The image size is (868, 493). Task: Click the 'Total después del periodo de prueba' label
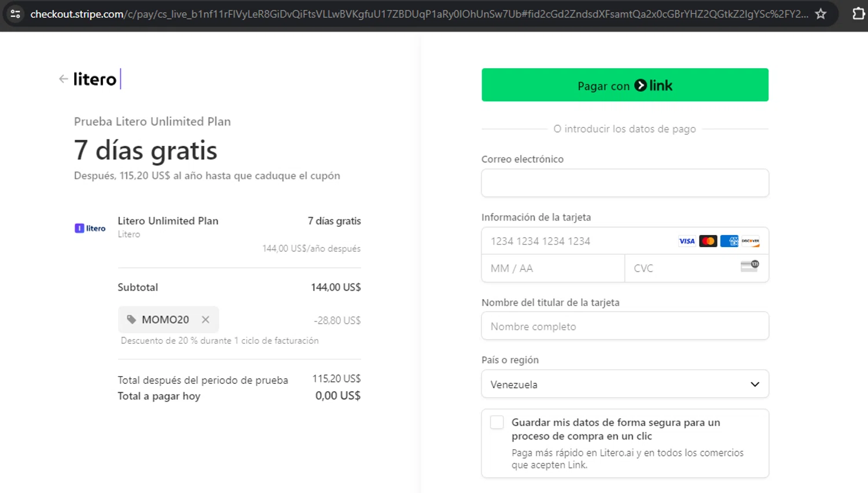coord(203,380)
